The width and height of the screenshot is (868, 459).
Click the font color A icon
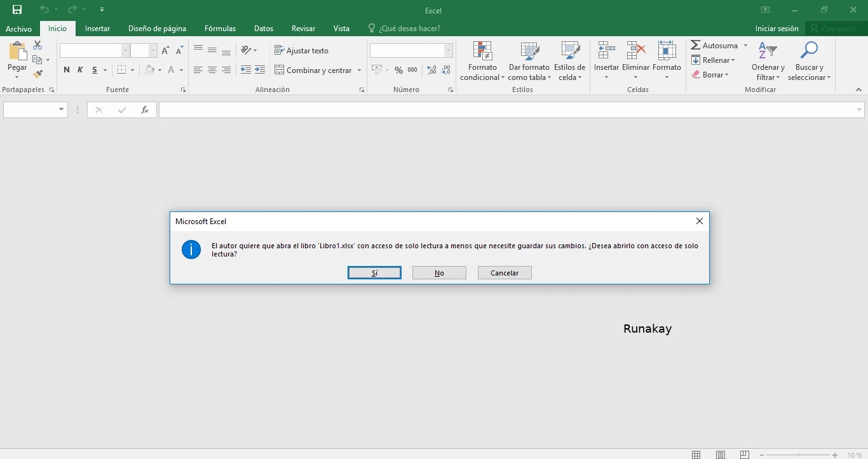[x=172, y=70]
